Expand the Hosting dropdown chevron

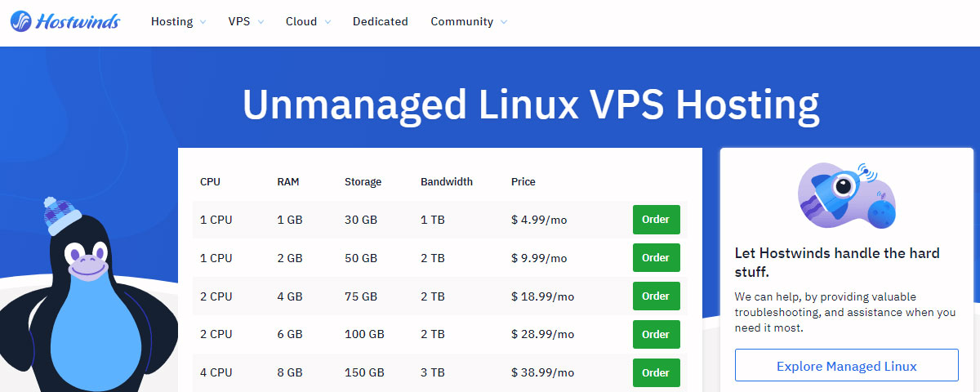(x=203, y=22)
